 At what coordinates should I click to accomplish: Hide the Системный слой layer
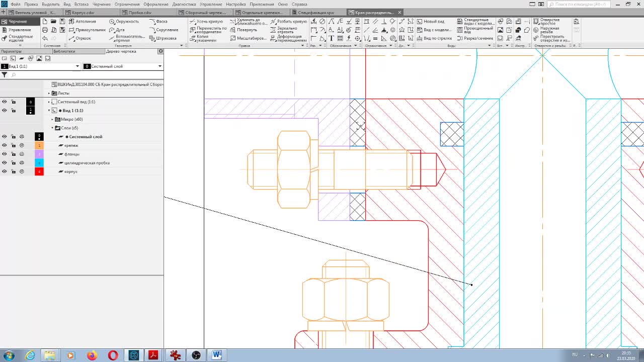5,137
